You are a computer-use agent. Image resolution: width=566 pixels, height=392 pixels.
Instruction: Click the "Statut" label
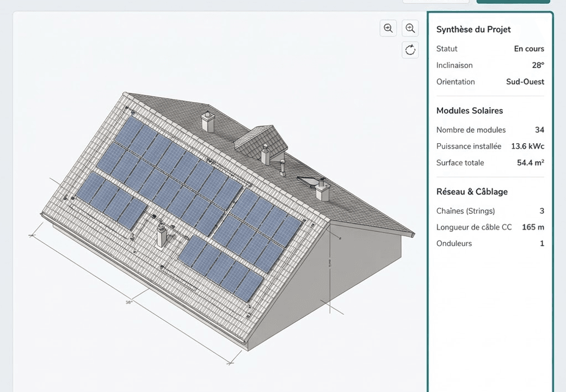coord(446,49)
